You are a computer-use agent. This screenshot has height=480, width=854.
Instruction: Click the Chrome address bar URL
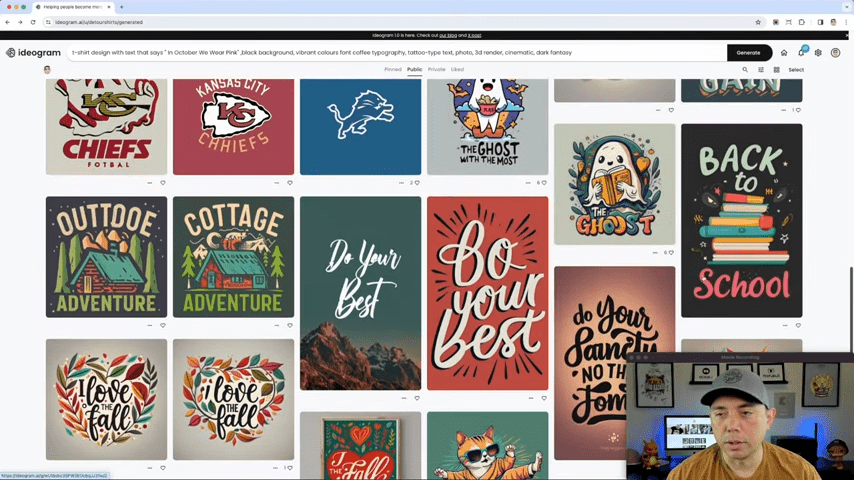[99, 22]
